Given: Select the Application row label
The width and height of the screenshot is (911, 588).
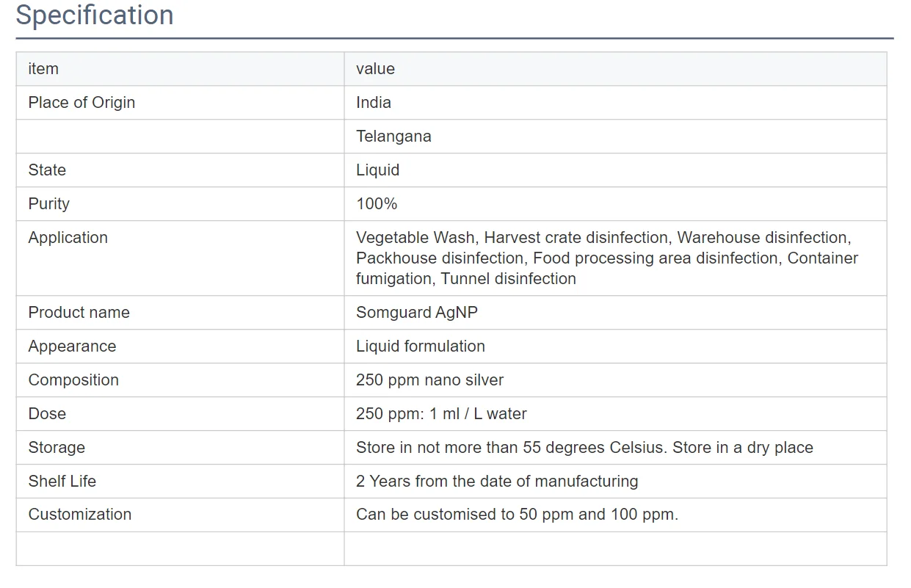Looking at the screenshot, I should [68, 237].
